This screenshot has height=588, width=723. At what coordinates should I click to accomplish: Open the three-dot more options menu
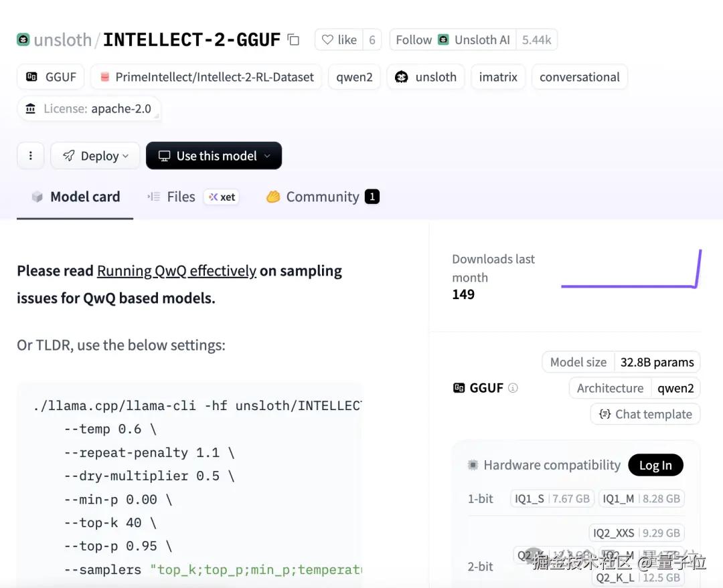[31, 156]
